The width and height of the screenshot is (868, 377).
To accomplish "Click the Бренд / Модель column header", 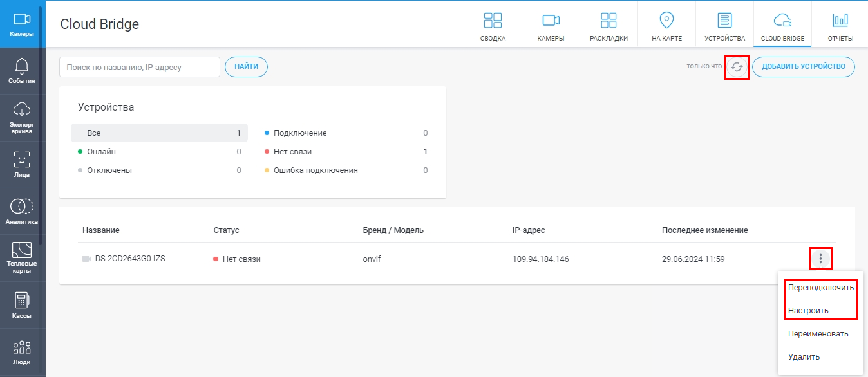I will tap(393, 230).
